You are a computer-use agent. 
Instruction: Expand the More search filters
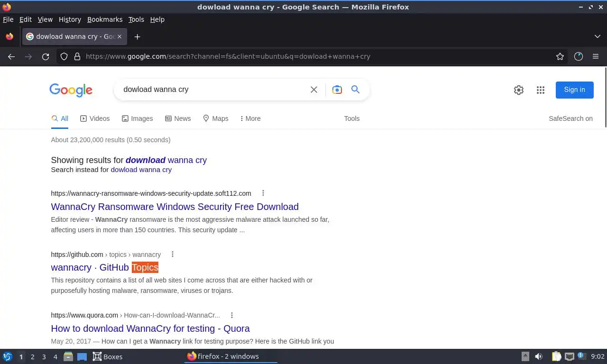(250, 118)
